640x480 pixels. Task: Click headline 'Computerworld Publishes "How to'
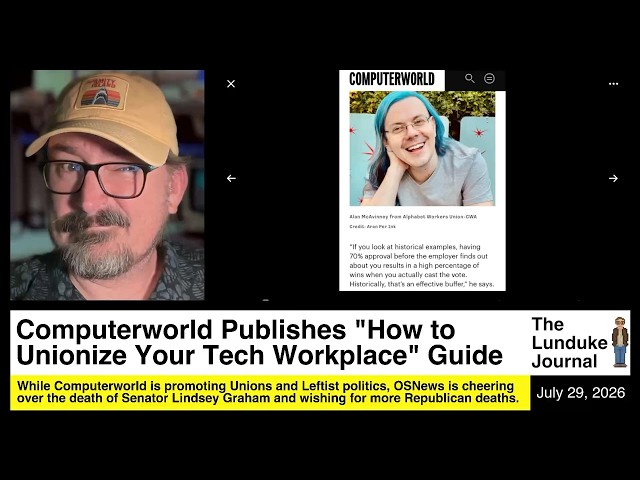point(236,330)
